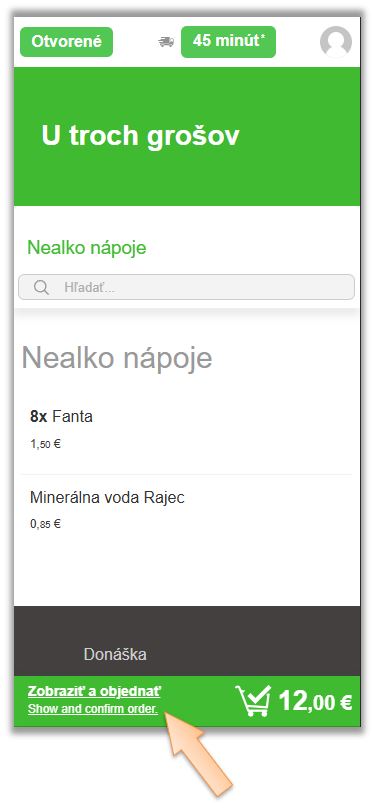Focus the Hľadať search field
The width and height of the screenshot is (372, 812).
(x=187, y=287)
